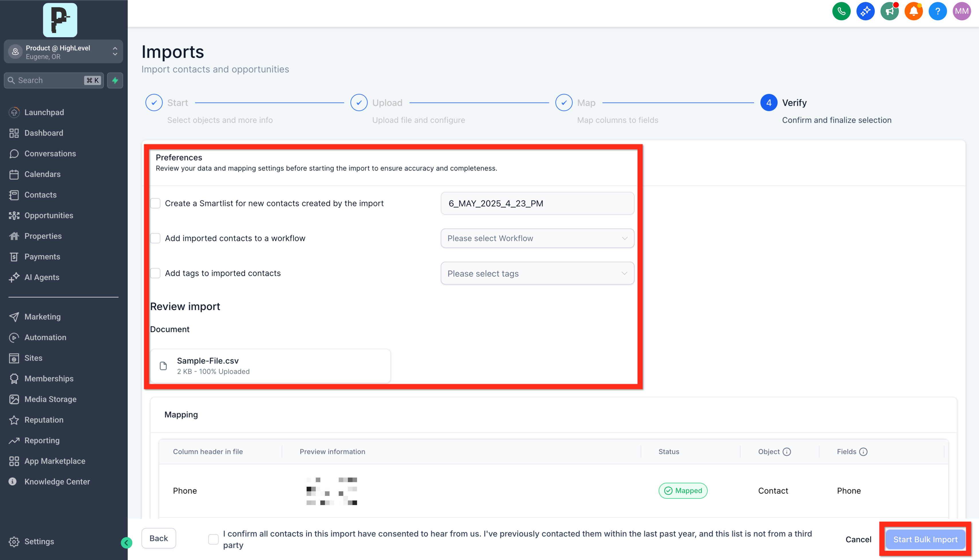Click the green lightning quick actions icon

point(115,80)
